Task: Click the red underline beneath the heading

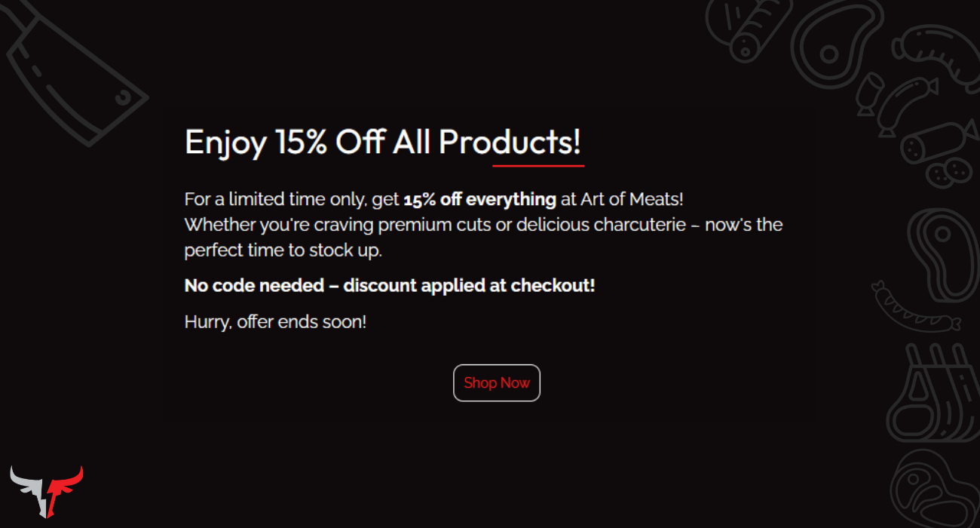Action: coord(538,165)
